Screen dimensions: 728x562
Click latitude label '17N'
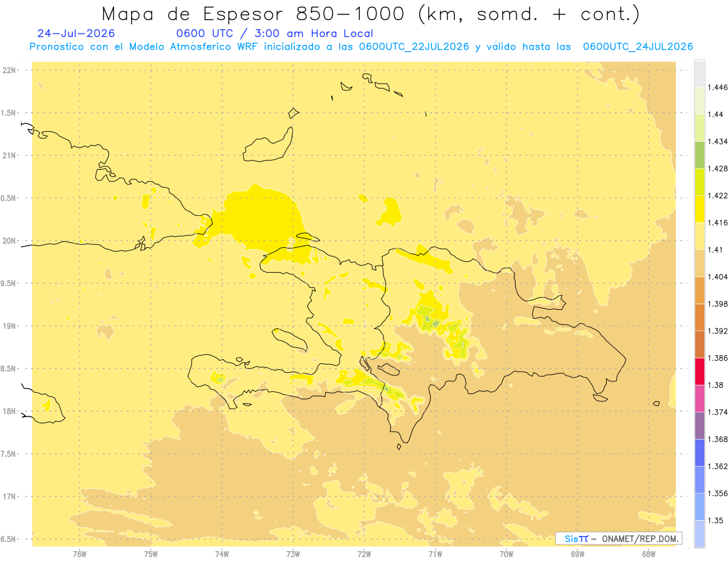pyautogui.click(x=9, y=497)
